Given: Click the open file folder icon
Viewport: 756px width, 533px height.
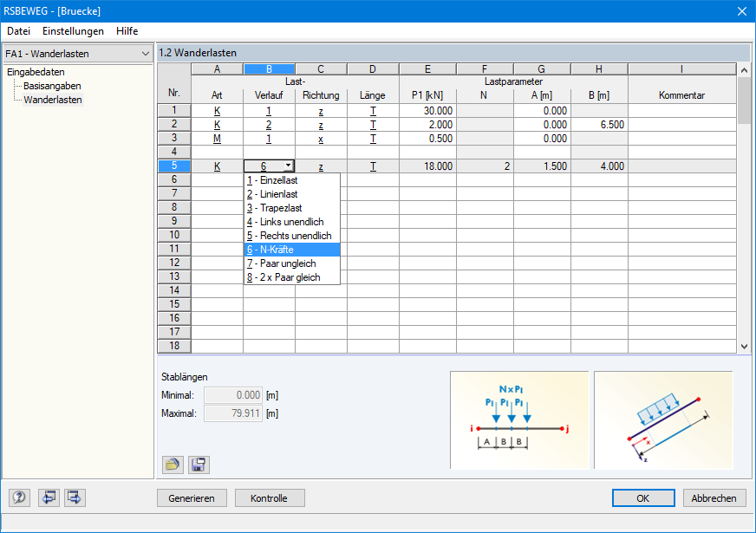Looking at the screenshot, I should (173, 465).
